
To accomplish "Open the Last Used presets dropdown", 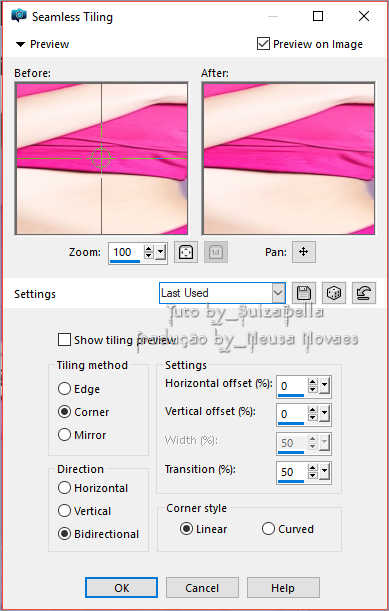I will (x=222, y=293).
